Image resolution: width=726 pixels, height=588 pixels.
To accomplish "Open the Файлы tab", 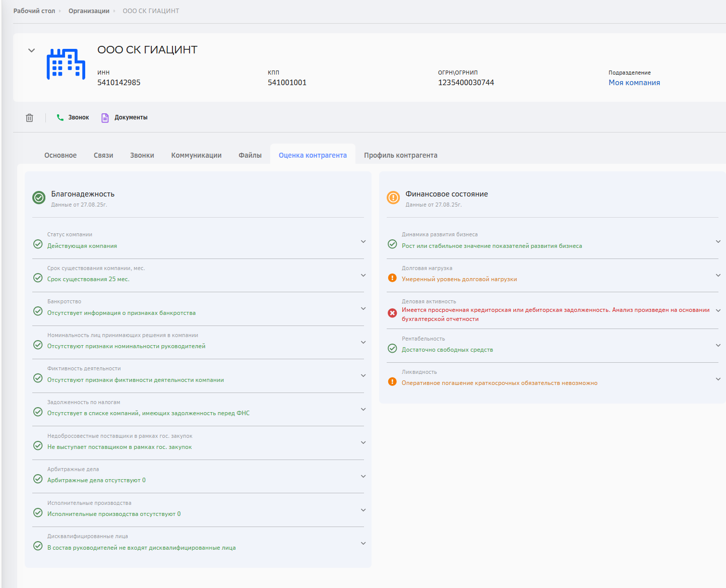I will point(250,155).
